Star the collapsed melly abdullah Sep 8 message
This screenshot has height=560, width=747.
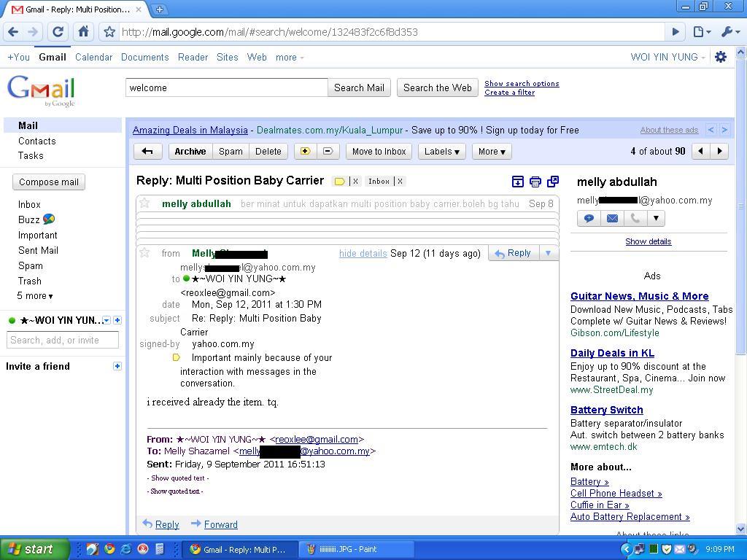tap(144, 203)
